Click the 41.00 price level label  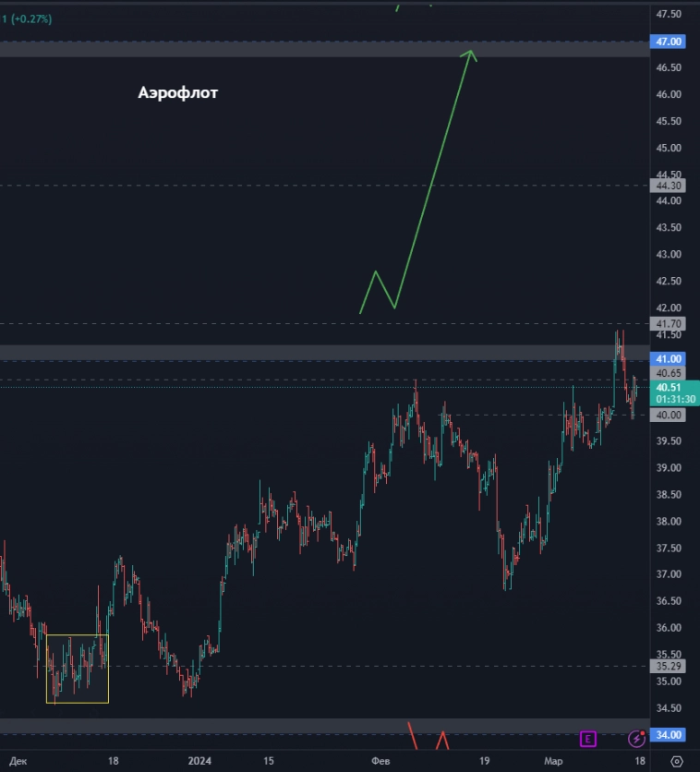(669, 358)
